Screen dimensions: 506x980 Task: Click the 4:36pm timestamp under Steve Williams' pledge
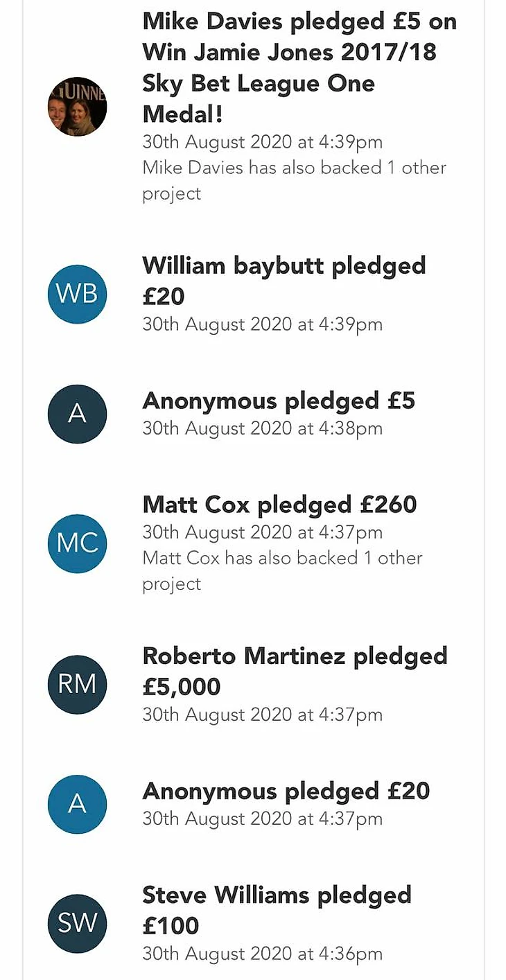click(x=262, y=954)
